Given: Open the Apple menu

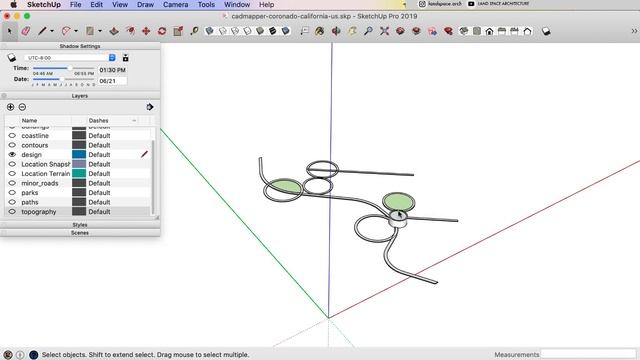Looking at the screenshot, I should pos(13,4).
